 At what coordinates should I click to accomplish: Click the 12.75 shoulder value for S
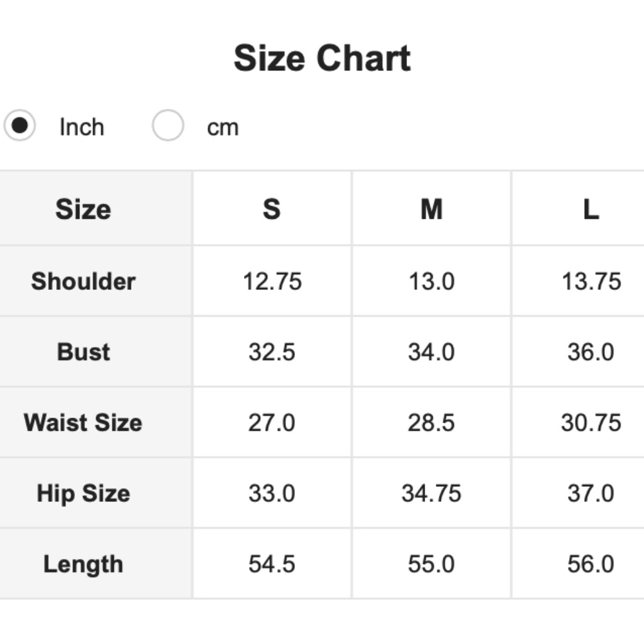pyautogui.click(x=272, y=281)
